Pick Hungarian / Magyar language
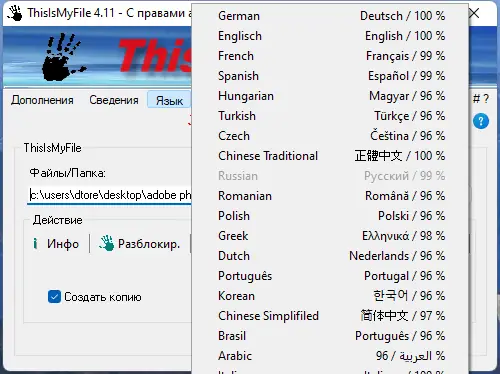Screen dimensions: 500x374 pos(331,96)
